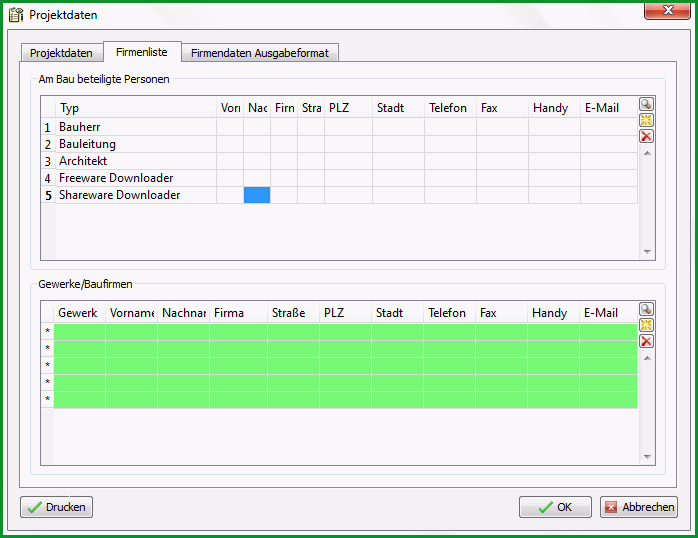
Task: Click the Abbrechen button
Action: point(639,507)
